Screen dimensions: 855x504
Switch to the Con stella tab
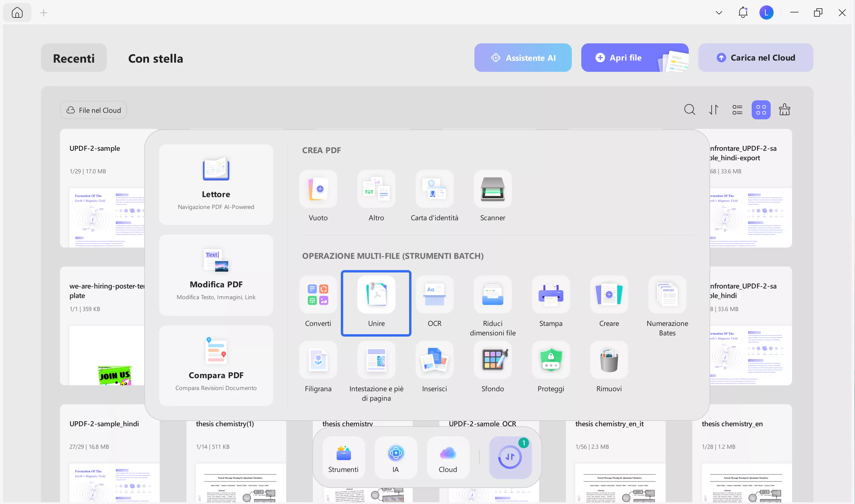click(156, 58)
